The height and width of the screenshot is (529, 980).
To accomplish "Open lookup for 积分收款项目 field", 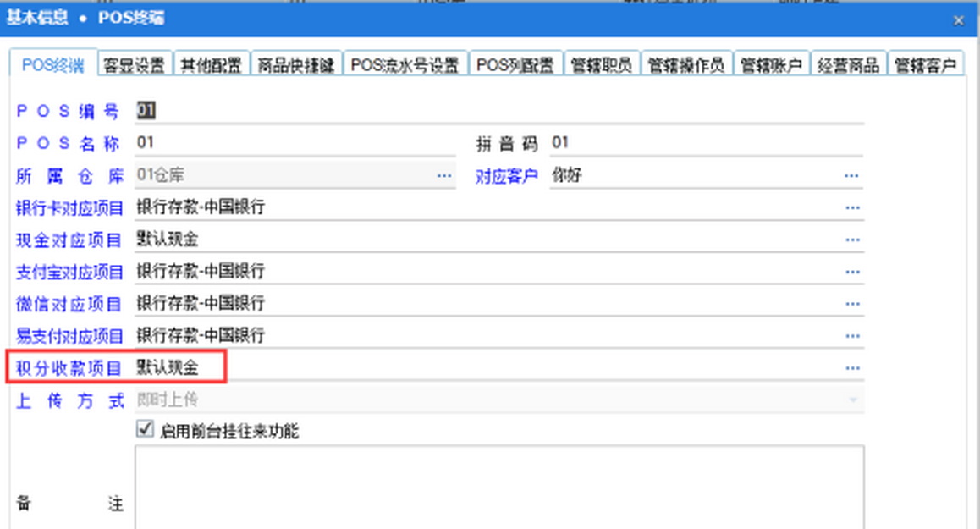I will (851, 368).
